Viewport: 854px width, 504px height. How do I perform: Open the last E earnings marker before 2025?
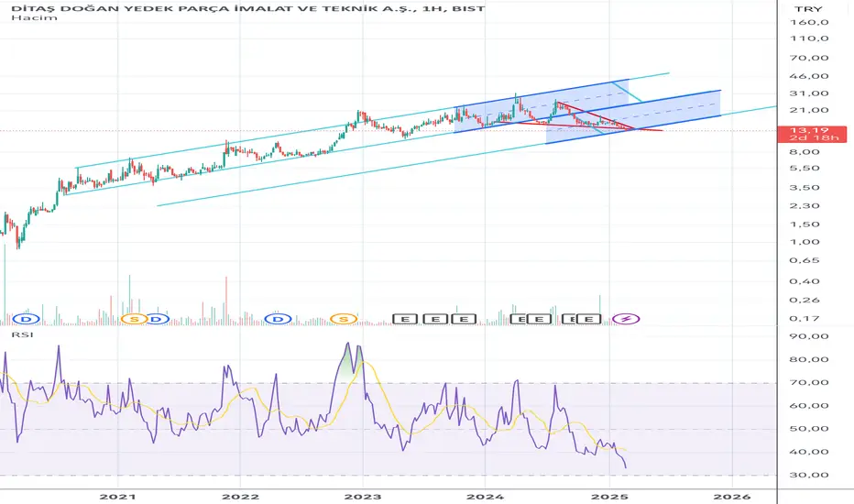pyautogui.click(x=589, y=319)
